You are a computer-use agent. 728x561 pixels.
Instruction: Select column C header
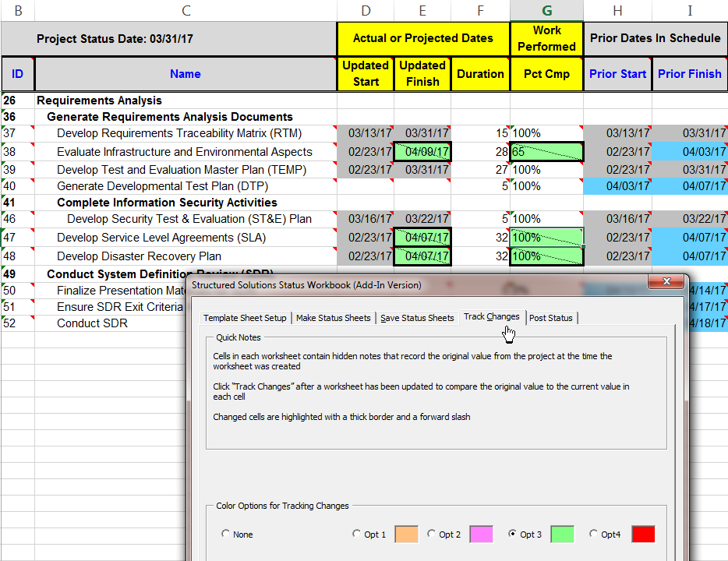click(x=186, y=10)
